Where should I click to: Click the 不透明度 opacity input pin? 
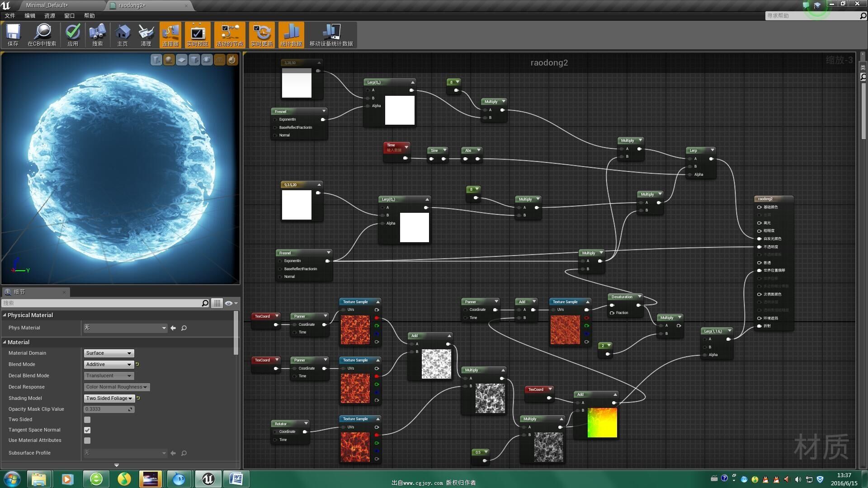[759, 247]
